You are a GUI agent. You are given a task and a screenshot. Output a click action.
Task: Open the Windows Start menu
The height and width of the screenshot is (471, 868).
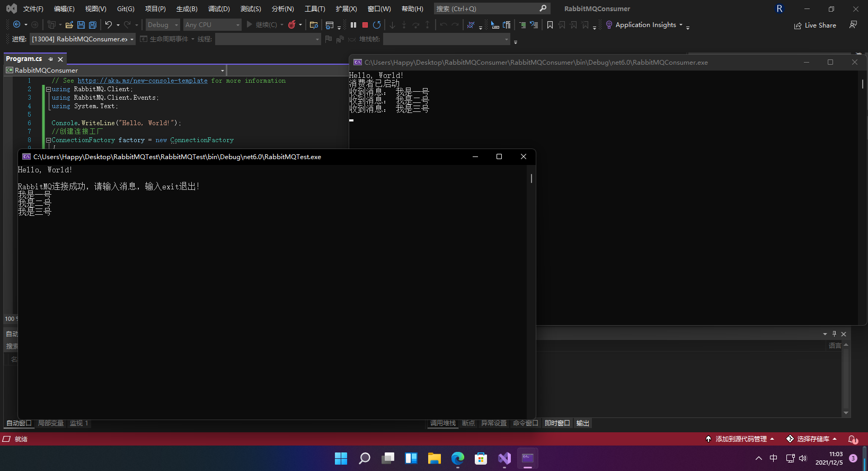[341, 458]
